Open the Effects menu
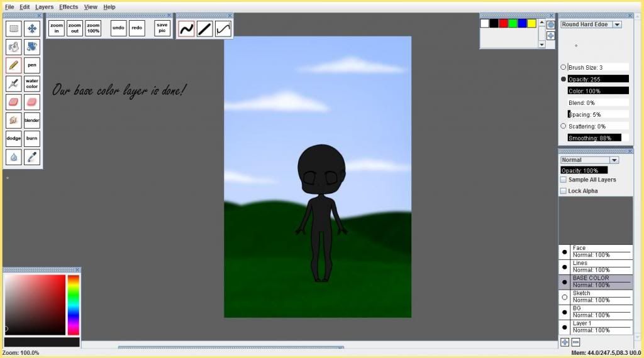The image size is (644, 358). coord(69,7)
